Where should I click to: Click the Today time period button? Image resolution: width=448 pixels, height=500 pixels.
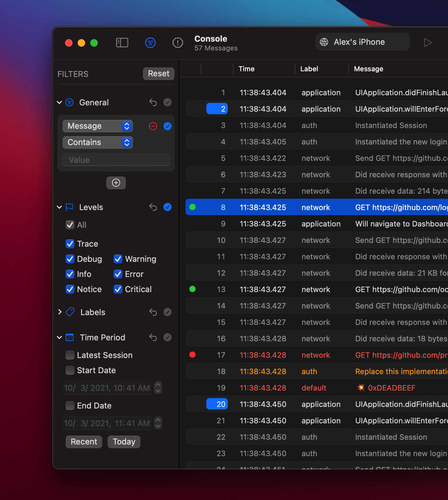click(x=124, y=442)
